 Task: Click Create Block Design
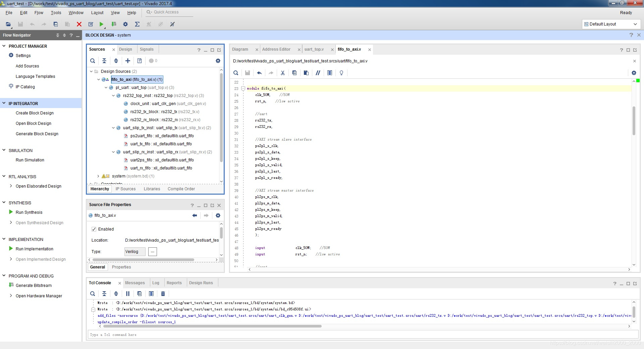coord(35,113)
